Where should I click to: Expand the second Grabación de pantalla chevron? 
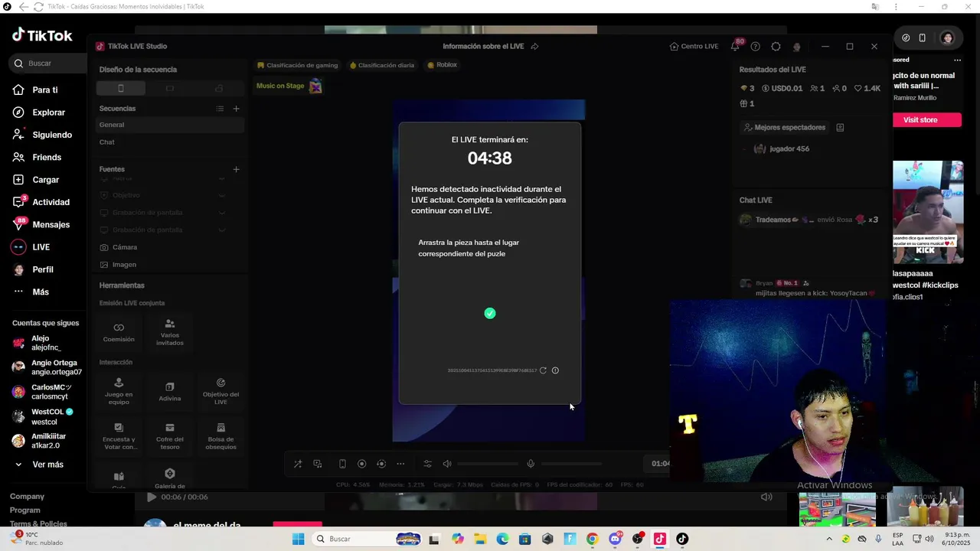(x=221, y=230)
